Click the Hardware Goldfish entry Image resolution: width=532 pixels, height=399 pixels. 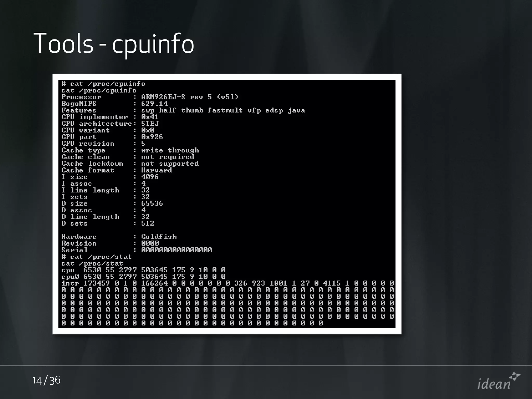point(159,237)
